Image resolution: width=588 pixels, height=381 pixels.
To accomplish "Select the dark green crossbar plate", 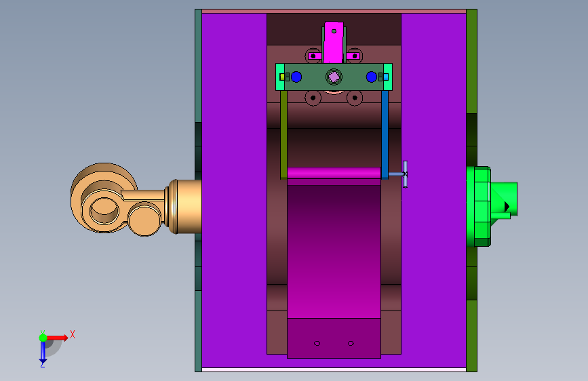I will tap(334, 77).
